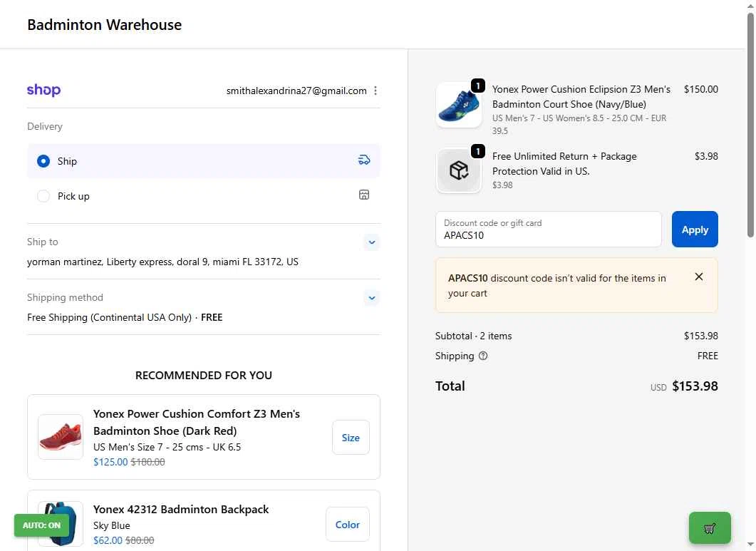Screen dimensions: 756x551
Task: Click the $125.00 sale price
Action: coord(110,462)
